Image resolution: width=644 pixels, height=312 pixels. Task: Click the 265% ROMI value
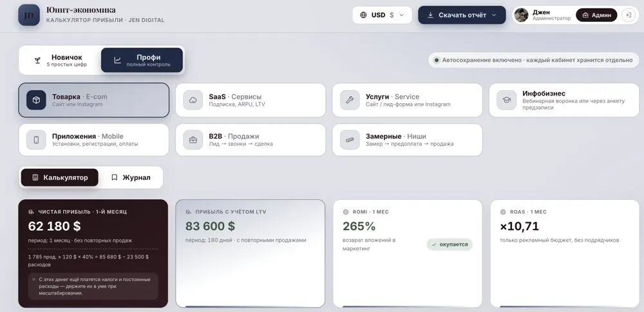[x=359, y=226]
